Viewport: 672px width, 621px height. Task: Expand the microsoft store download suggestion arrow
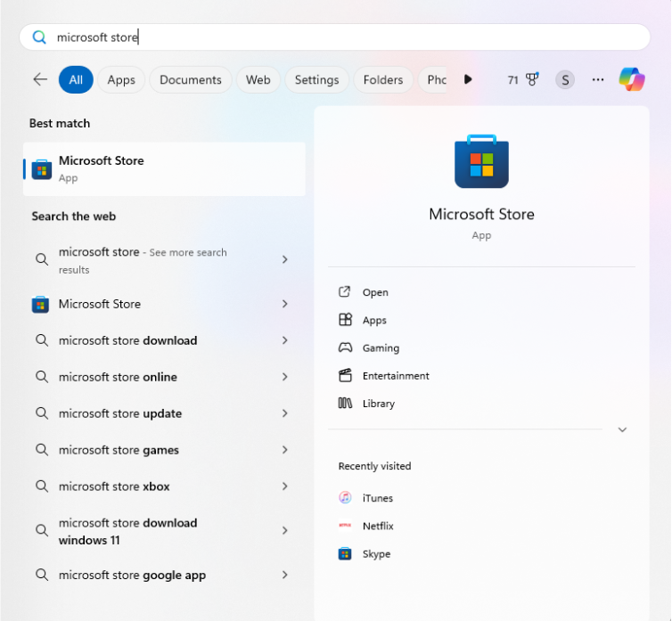coord(285,340)
